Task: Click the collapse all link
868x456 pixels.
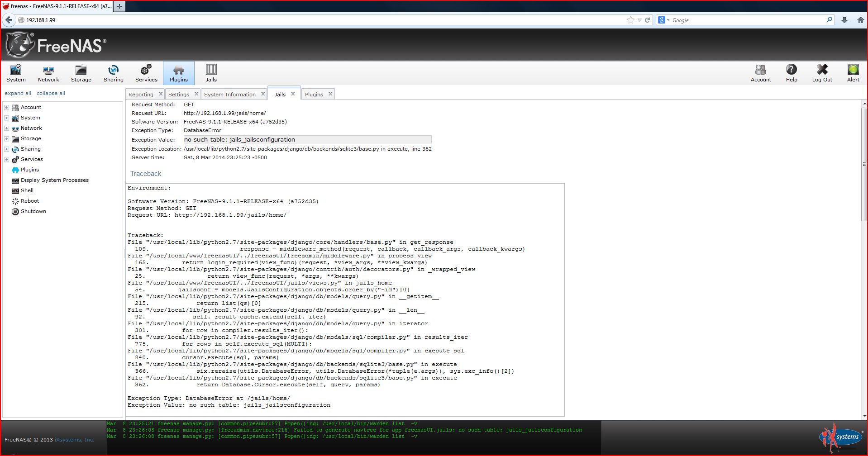Action: 51,93
